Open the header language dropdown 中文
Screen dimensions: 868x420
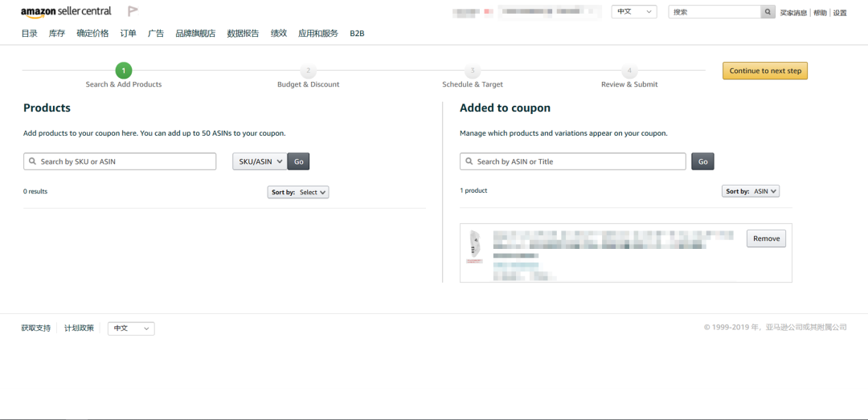tap(634, 12)
